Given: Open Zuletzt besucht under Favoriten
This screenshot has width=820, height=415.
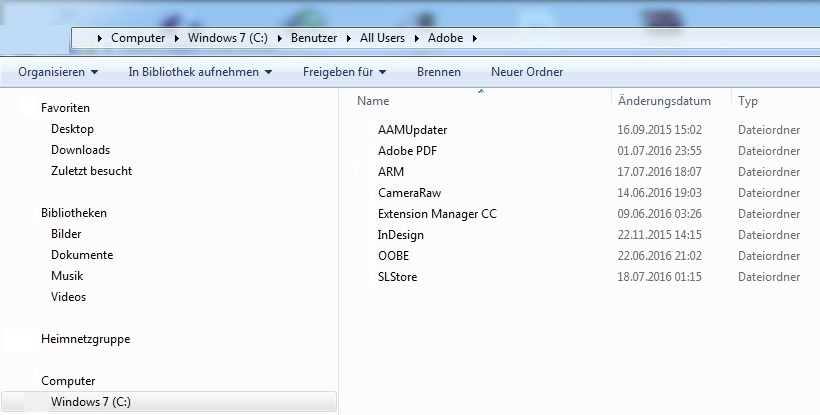Looking at the screenshot, I should pyautogui.click(x=92, y=171).
